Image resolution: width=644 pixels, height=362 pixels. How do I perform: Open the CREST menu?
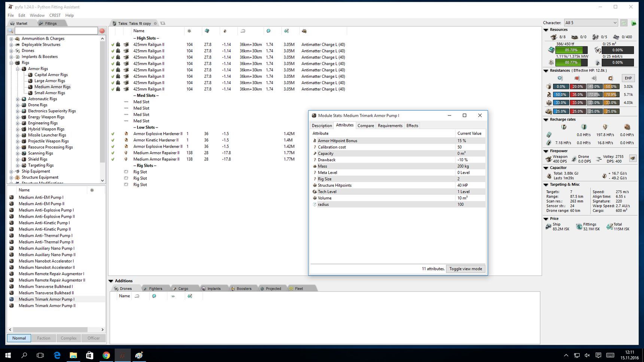click(x=55, y=15)
